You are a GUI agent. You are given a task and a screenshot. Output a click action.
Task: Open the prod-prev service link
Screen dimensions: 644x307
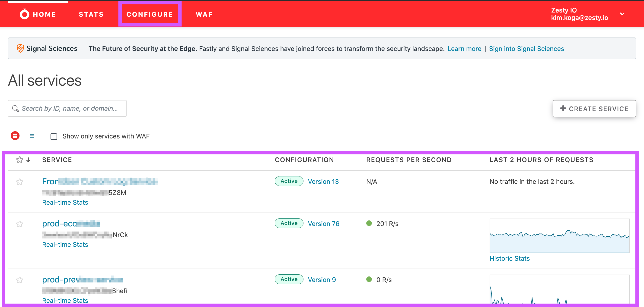click(x=82, y=279)
